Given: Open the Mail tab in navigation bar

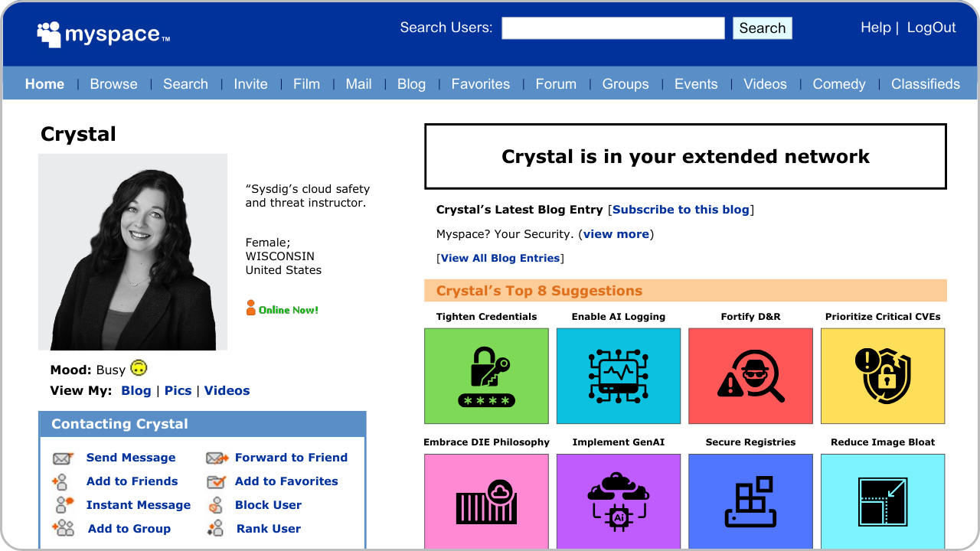Looking at the screenshot, I should point(358,84).
